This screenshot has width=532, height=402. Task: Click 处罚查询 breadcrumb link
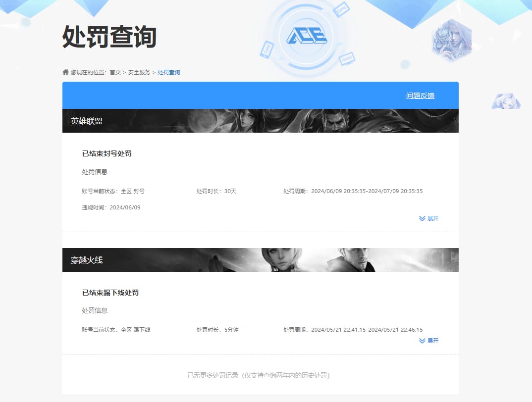coord(169,72)
